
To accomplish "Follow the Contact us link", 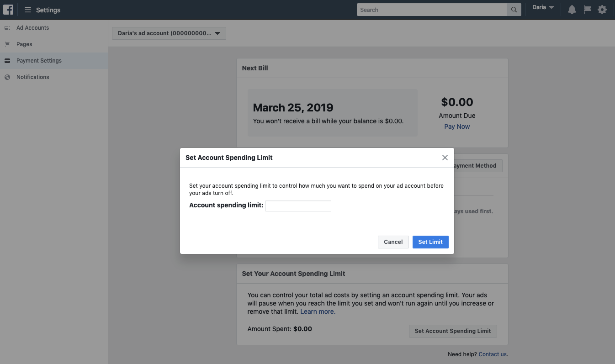I will [493, 354].
